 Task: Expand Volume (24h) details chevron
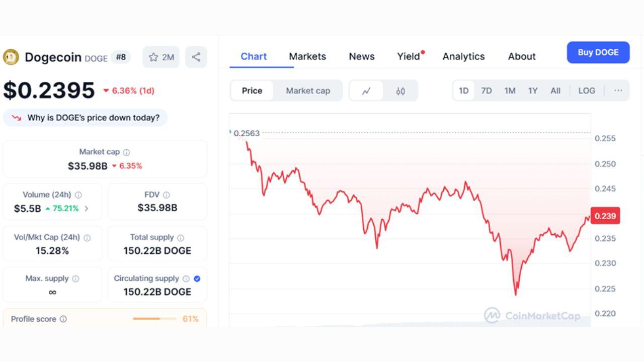(x=87, y=209)
